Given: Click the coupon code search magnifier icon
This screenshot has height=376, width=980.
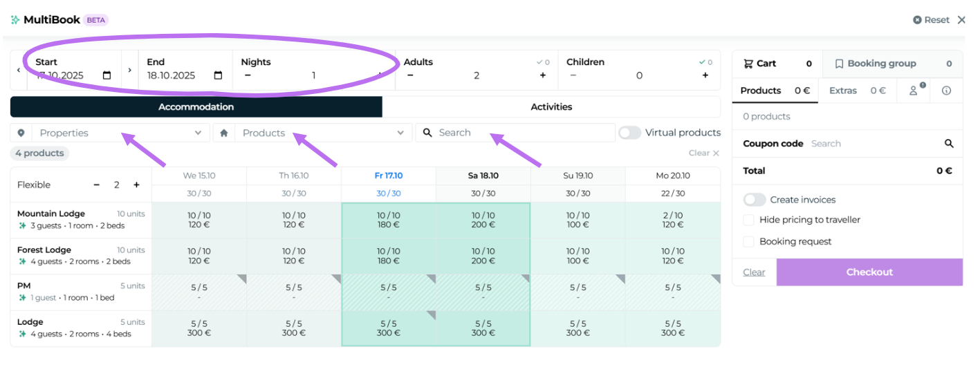Looking at the screenshot, I should (949, 144).
